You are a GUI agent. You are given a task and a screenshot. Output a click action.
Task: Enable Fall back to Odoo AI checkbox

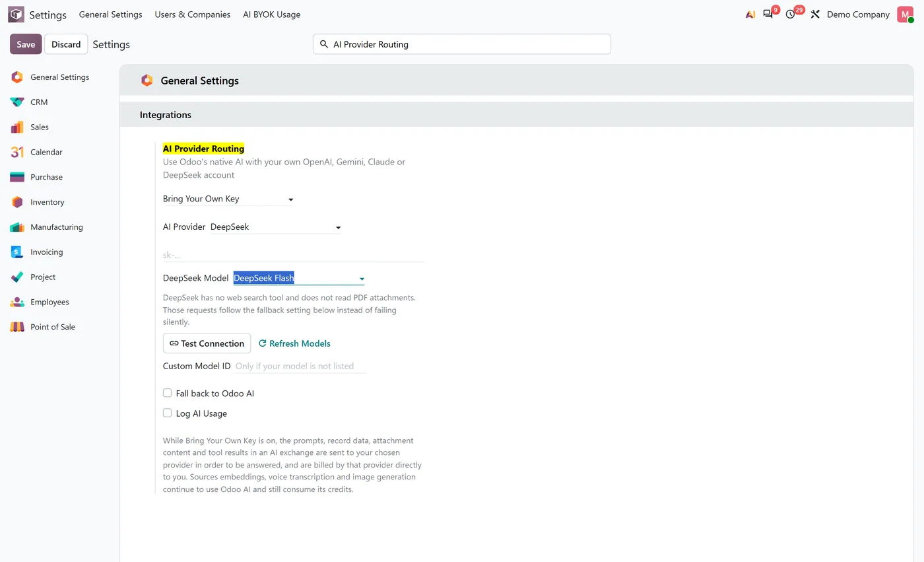168,393
